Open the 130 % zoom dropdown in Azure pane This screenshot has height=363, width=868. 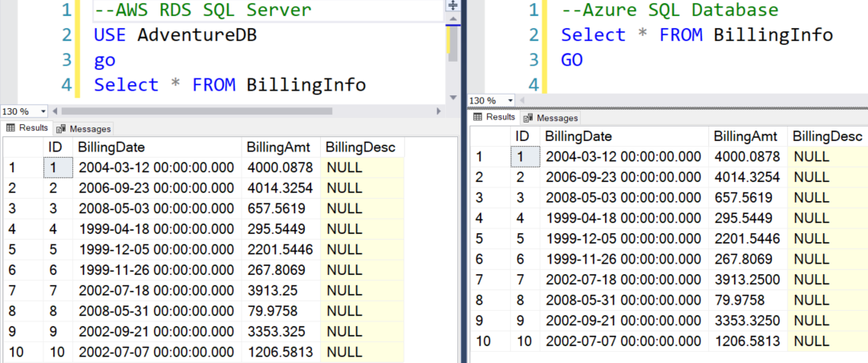point(510,101)
